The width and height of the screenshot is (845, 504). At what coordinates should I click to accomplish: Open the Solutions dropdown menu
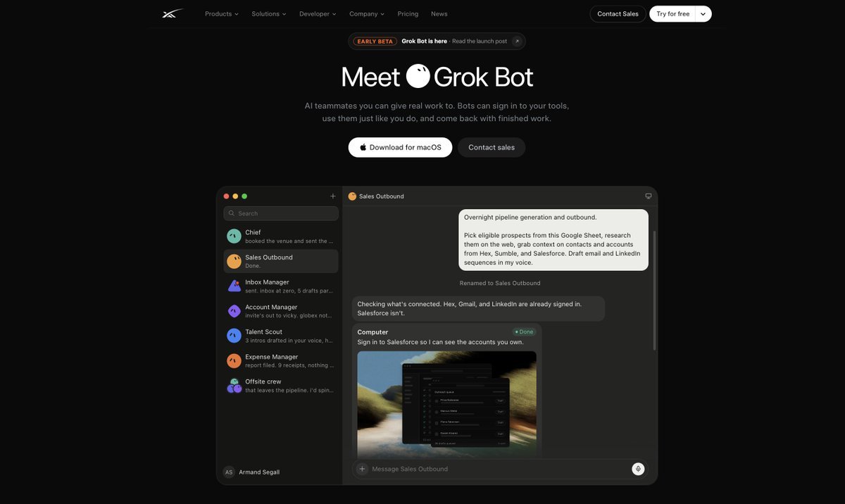(x=269, y=14)
